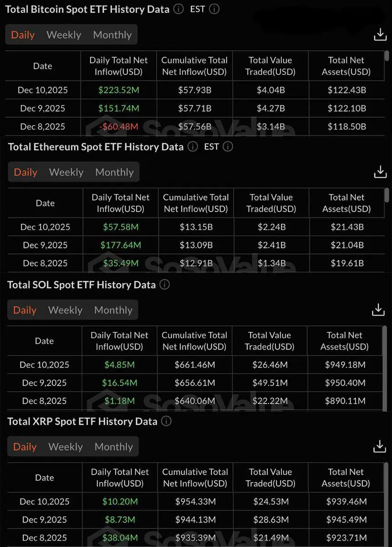Click Daily Total Net Inflow header in SOL table
This screenshot has width=392, height=547.
[119, 341]
